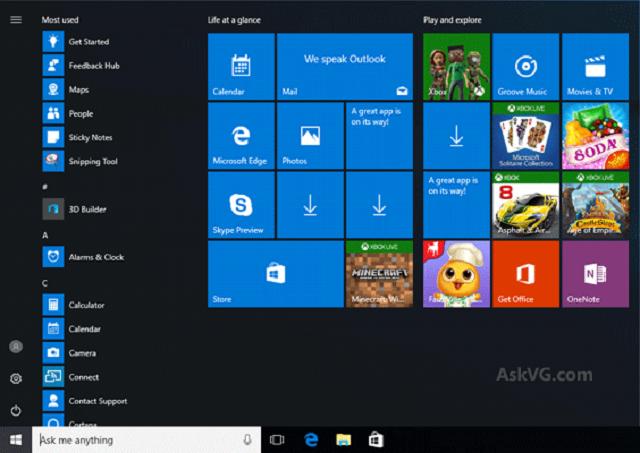Open the user account icon

16,346
